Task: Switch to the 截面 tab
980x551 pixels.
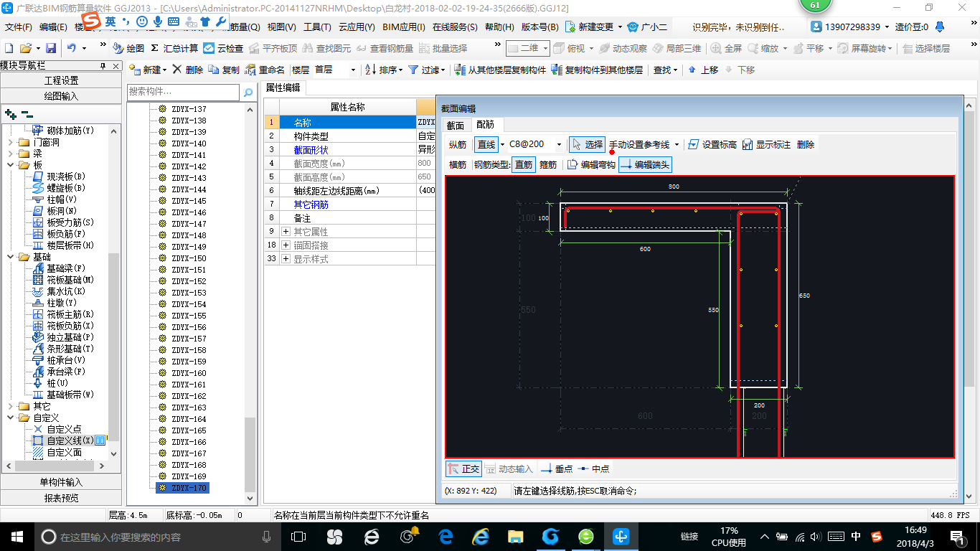Action: pyautogui.click(x=456, y=125)
